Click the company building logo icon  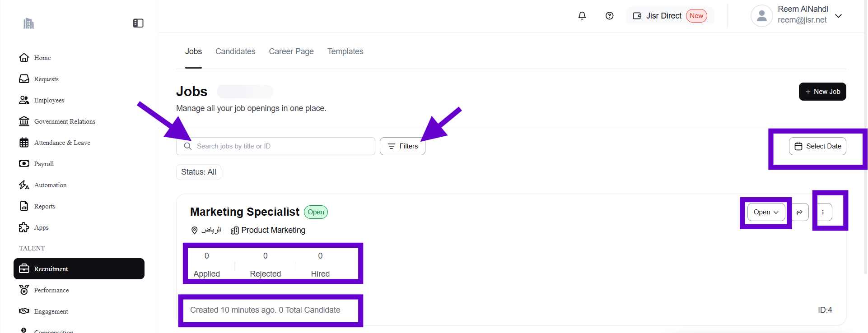29,23
